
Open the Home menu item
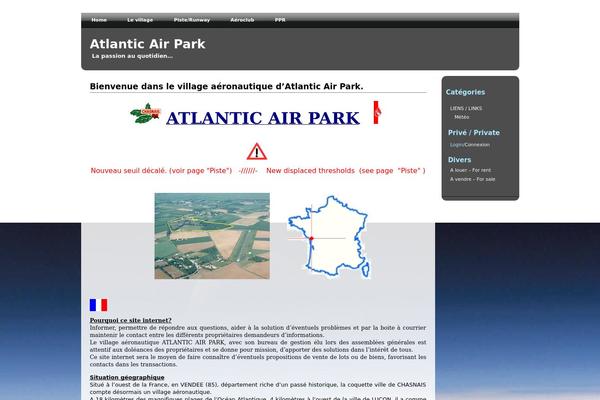[x=99, y=20]
